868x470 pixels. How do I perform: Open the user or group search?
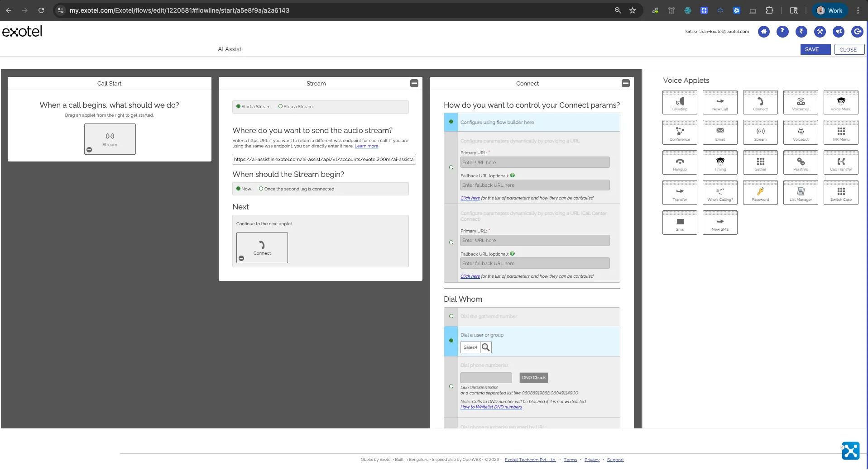tap(486, 347)
